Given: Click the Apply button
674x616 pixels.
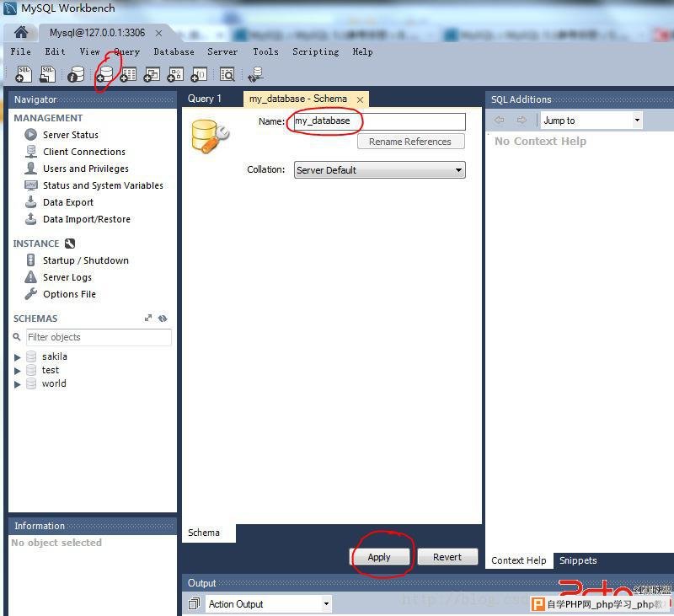Looking at the screenshot, I should pos(379,557).
